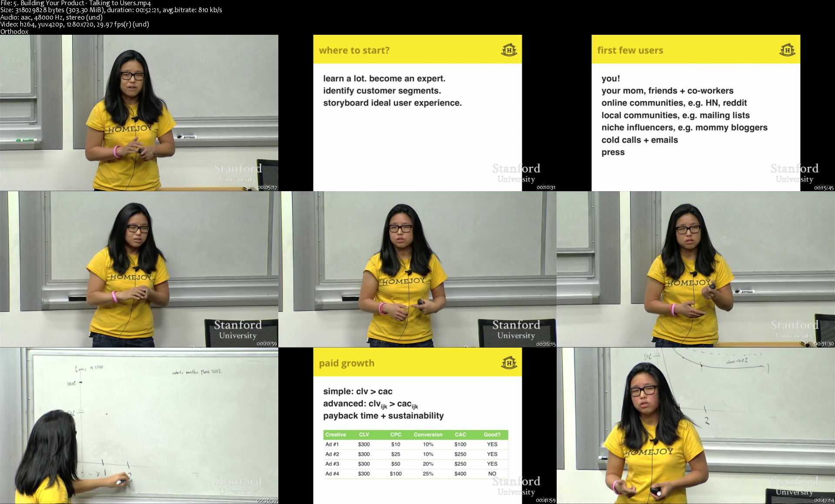Click the 'where to start?' slide title
The width and height of the screenshot is (835, 504).
[x=354, y=50]
